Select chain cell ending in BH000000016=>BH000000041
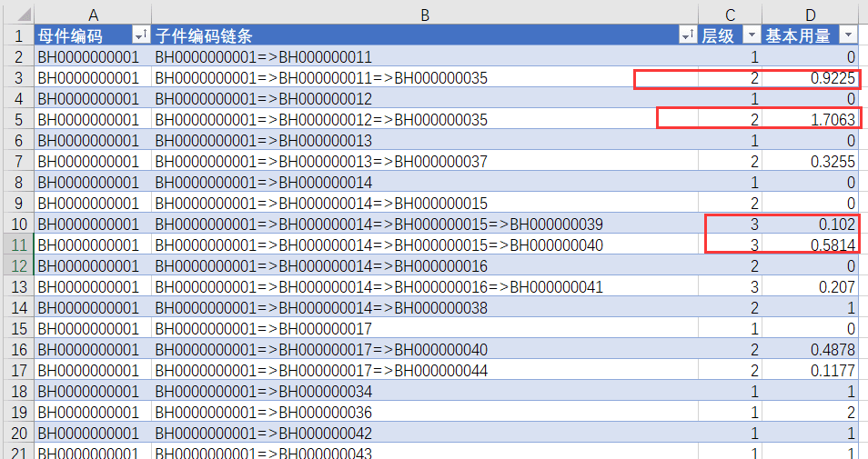 (x=425, y=287)
